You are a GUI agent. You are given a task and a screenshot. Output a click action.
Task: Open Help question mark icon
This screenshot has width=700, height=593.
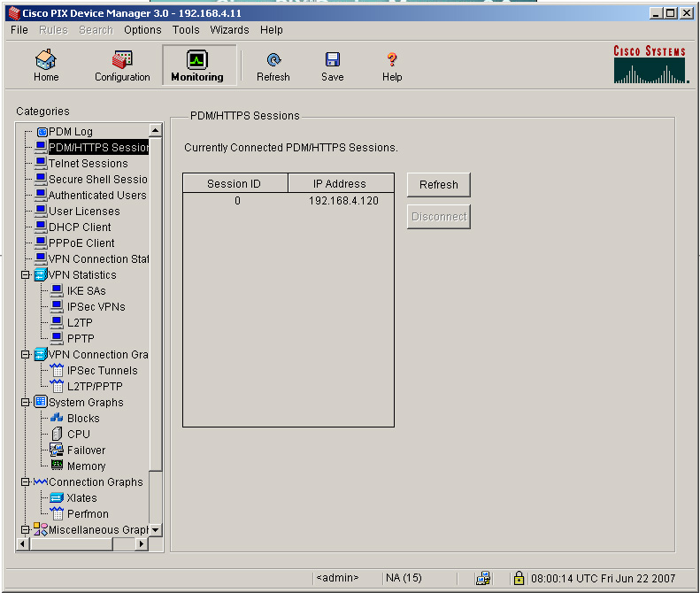[392, 60]
